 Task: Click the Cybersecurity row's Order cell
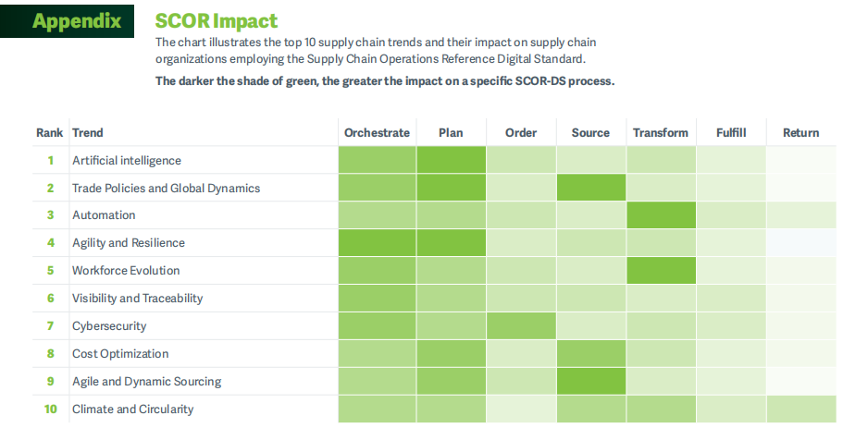[x=521, y=326]
